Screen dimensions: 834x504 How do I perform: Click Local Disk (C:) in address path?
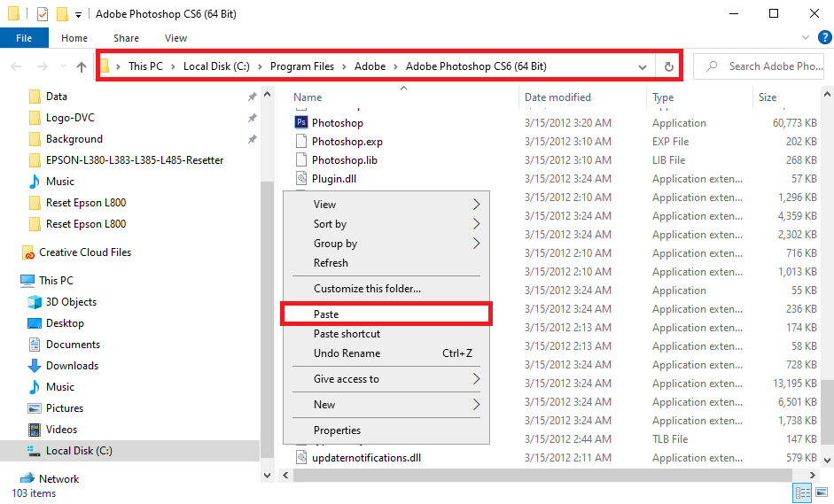click(216, 66)
